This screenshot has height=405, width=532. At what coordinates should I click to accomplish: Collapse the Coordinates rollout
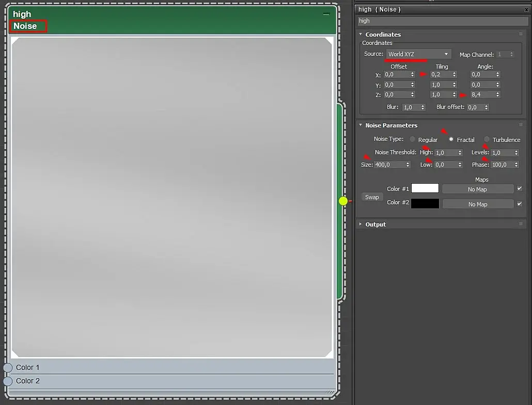[361, 34]
